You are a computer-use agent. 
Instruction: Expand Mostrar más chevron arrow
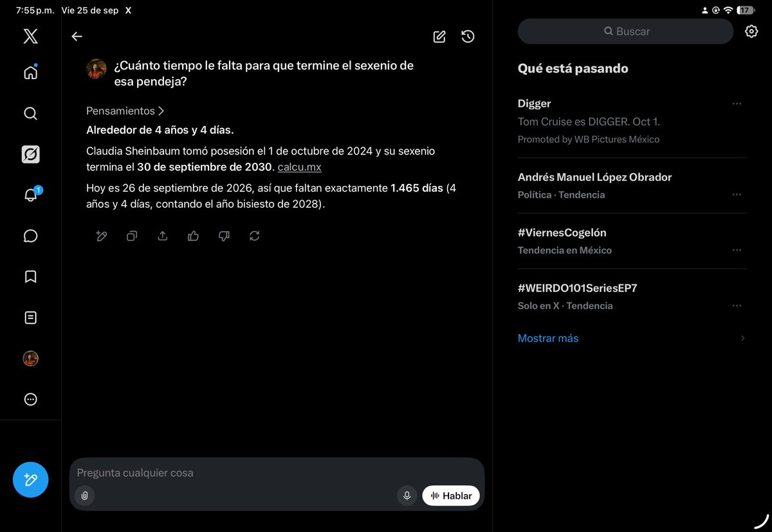coord(742,338)
